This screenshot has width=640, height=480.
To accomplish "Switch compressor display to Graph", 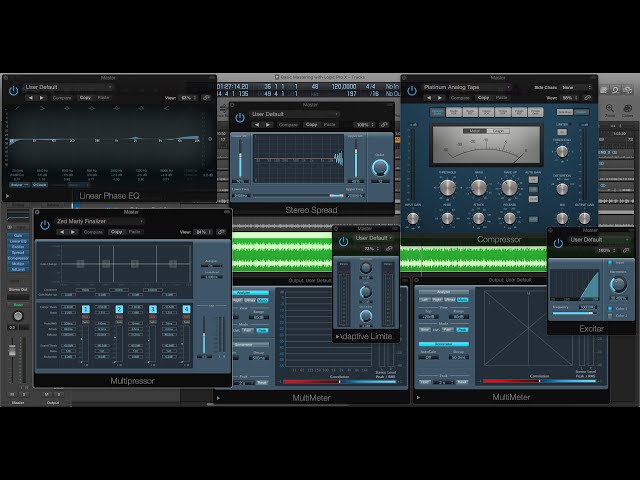I will [x=498, y=131].
